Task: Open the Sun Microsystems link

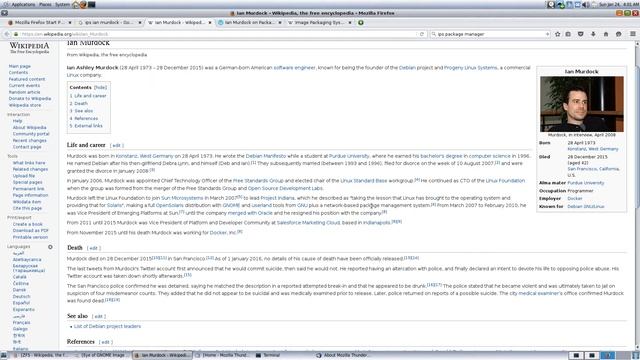Action: tap(182, 198)
